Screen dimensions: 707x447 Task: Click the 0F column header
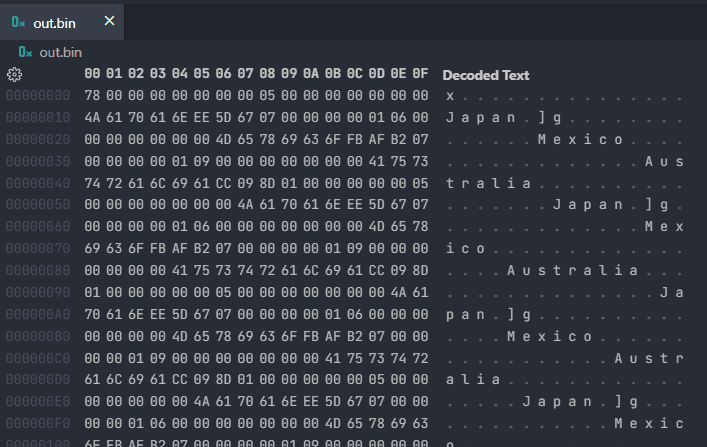coord(420,75)
